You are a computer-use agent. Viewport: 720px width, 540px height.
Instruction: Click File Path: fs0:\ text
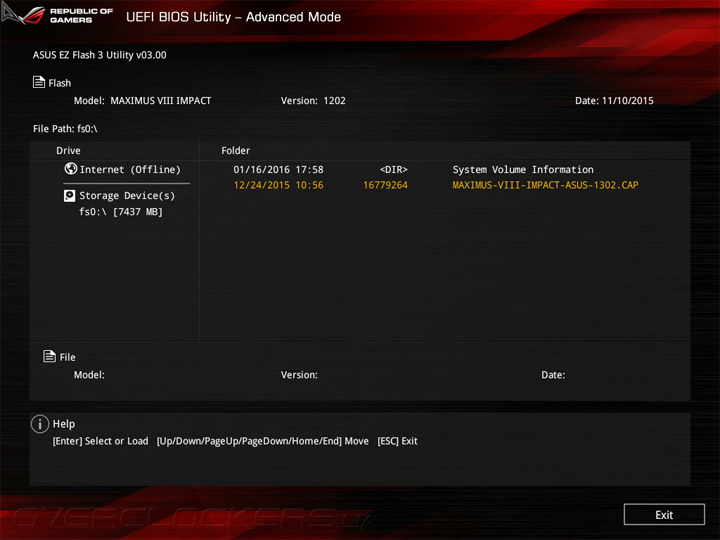pos(65,129)
